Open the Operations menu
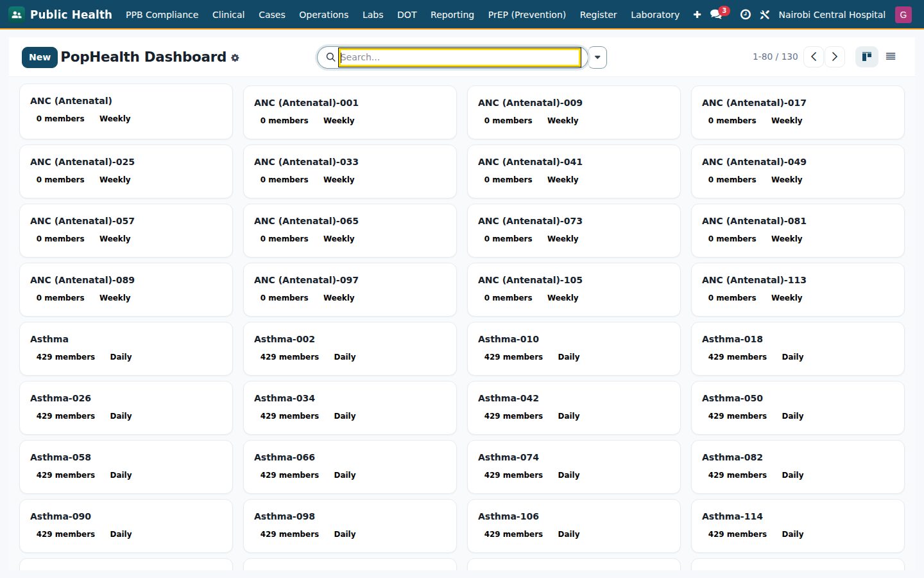The image size is (924, 578). (323, 14)
